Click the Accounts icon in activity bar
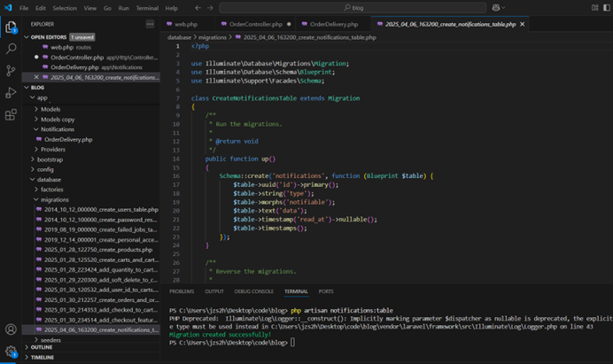The image size is (613, 364). [11, 329]
